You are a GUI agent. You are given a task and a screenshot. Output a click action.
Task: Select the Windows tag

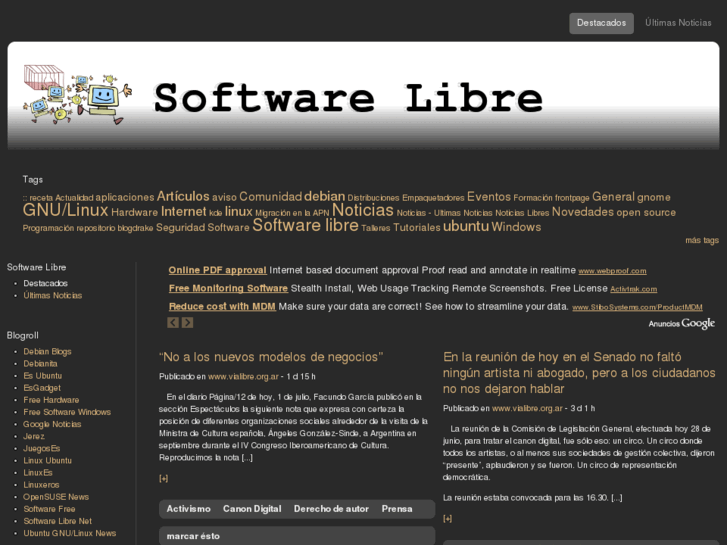tap(516, 227)
